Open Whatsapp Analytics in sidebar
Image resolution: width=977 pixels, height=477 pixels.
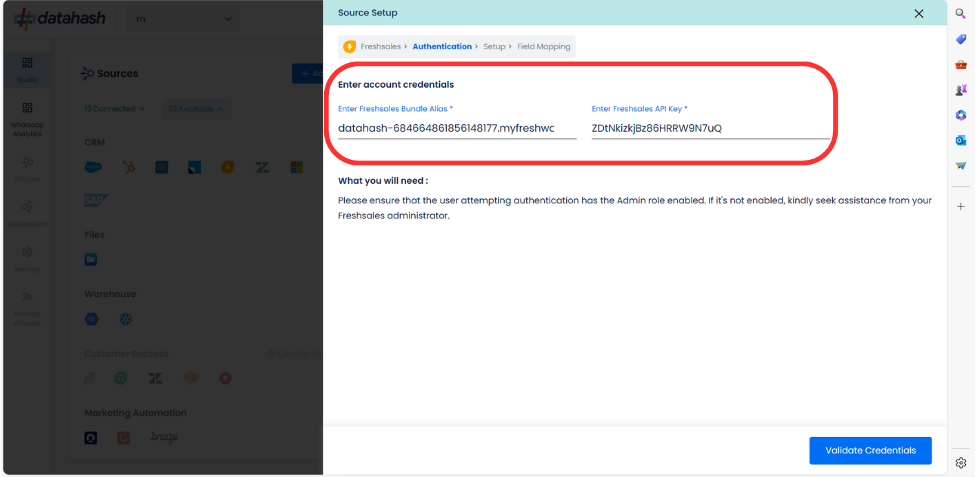27,120
